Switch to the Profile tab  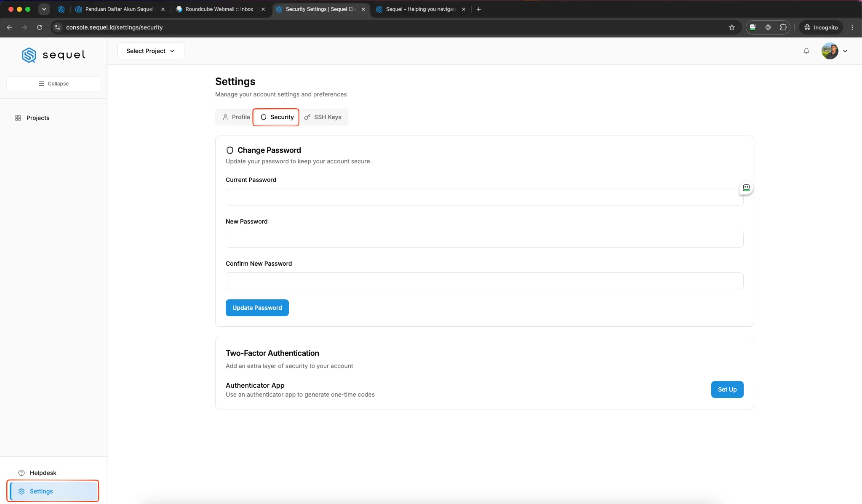236,117
